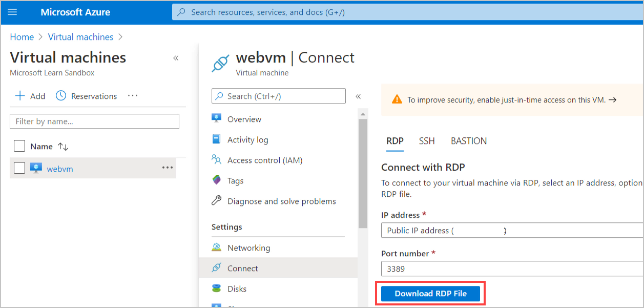
Task: Sort by Name column arrows
Action: pyautogui.click(x=63, y=147)
